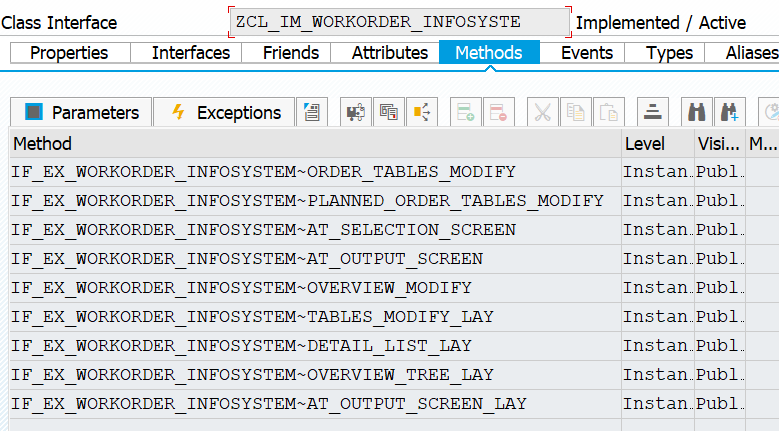Switch to the Properties tab
The height and width of the screenshot is (431, 779).
[x=70, y=53]
